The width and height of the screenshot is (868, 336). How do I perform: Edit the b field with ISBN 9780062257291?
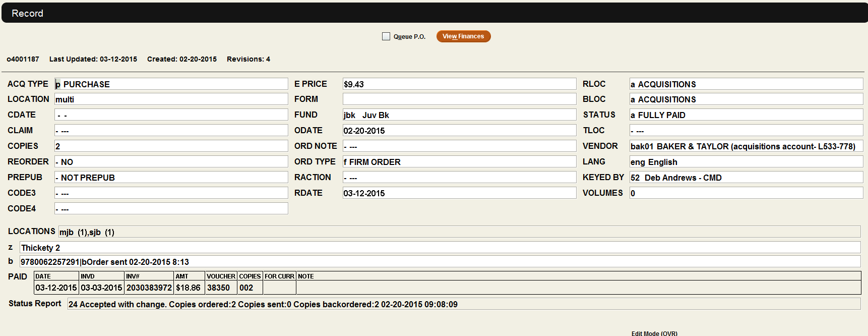[x=440, y=261]
